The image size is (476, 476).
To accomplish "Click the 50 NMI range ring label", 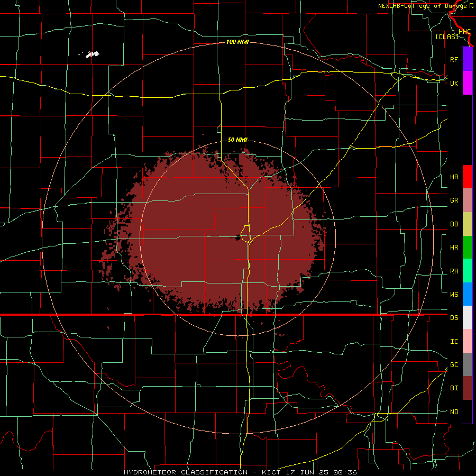I will [x=237, y=140].
